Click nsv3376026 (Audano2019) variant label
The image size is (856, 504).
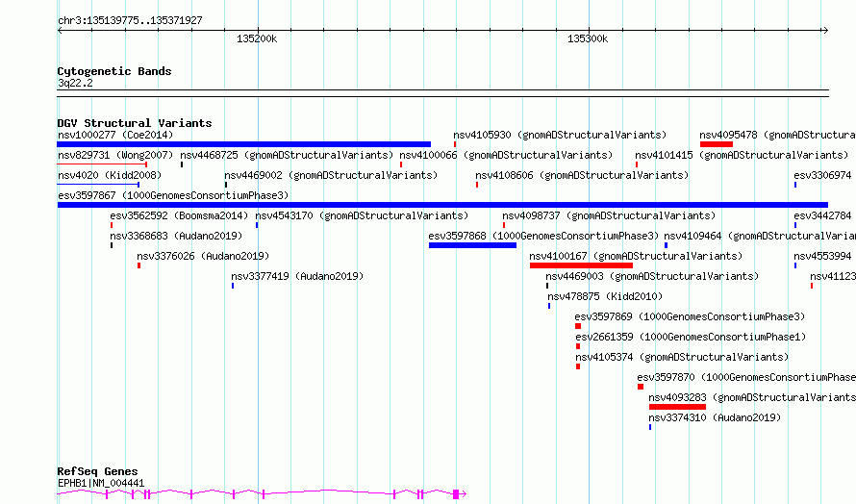(x=203, y=256)
